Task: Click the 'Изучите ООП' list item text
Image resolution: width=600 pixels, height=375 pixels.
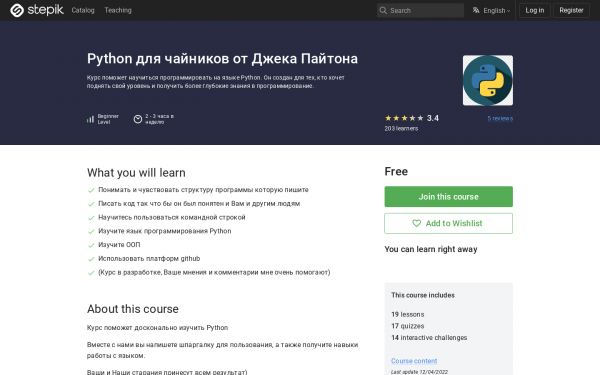Action: pyautogui.click(x=119, y=245)
